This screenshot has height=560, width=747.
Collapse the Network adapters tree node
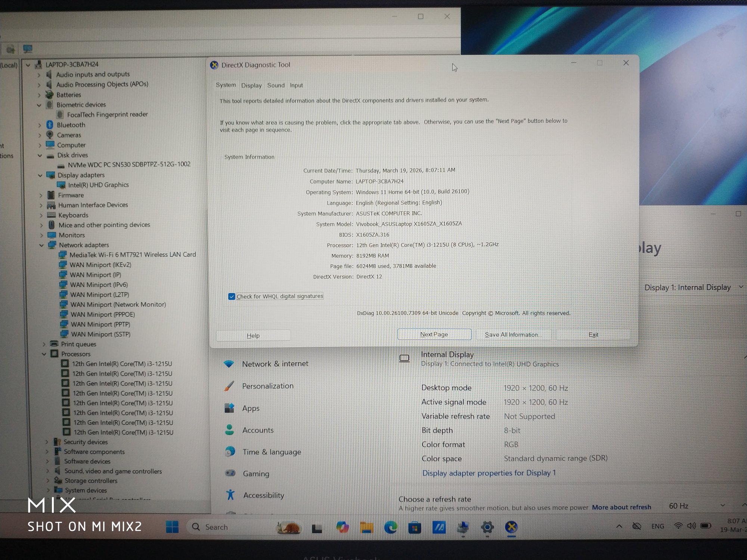[x=41, y=245]
